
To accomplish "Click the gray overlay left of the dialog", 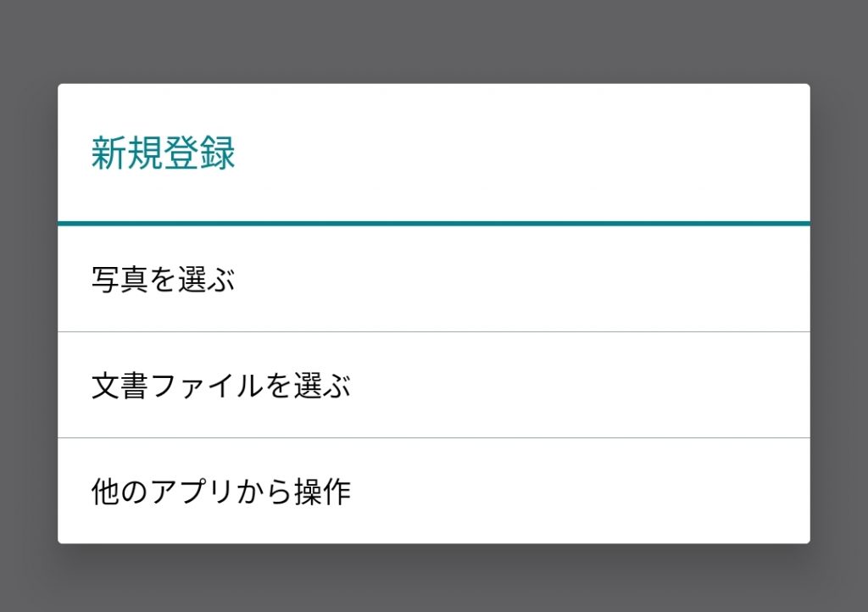I will [28, 314].
